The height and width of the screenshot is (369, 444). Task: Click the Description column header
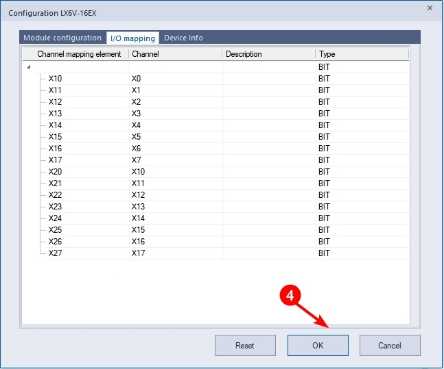tap(269, 54)
